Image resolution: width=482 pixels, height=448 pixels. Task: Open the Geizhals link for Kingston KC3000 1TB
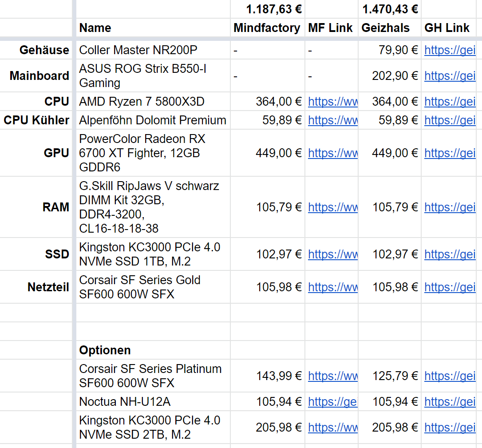coord(450,254)
